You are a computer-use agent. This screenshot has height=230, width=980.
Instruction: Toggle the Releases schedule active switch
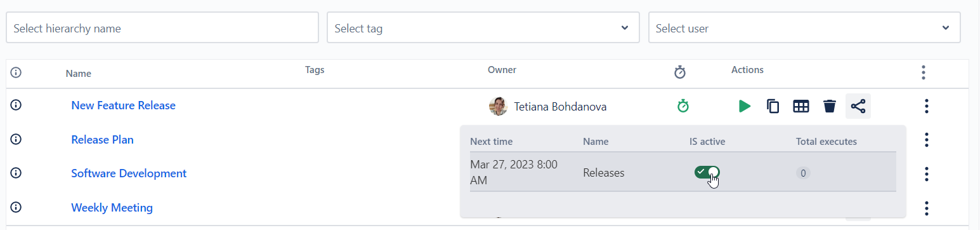click(x=707, y=172)
